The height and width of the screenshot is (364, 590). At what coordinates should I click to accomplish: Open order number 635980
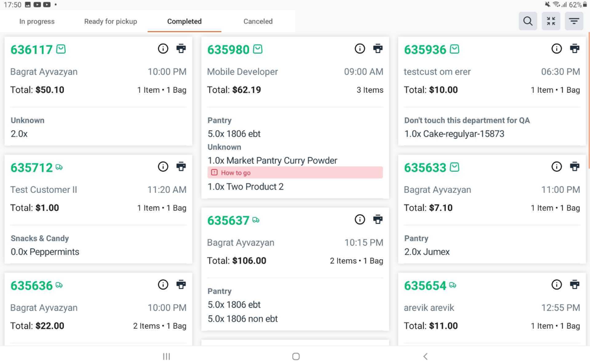point(228,50)
